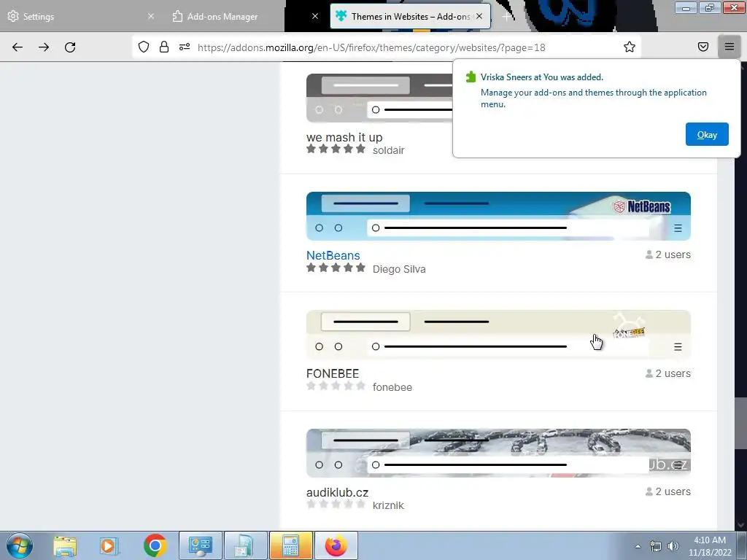Open the we mash it up theme title
747x560 pixels.
click(344, 137)
